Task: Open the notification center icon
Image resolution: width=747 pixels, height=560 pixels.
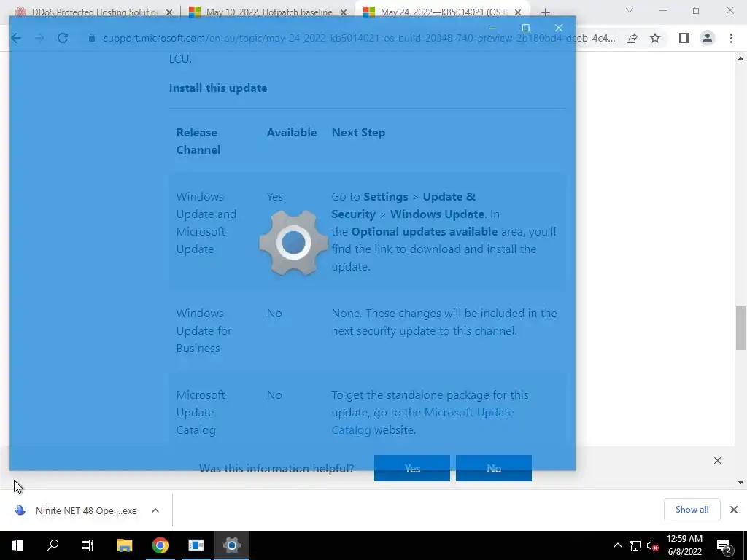Action: [724, 545]
